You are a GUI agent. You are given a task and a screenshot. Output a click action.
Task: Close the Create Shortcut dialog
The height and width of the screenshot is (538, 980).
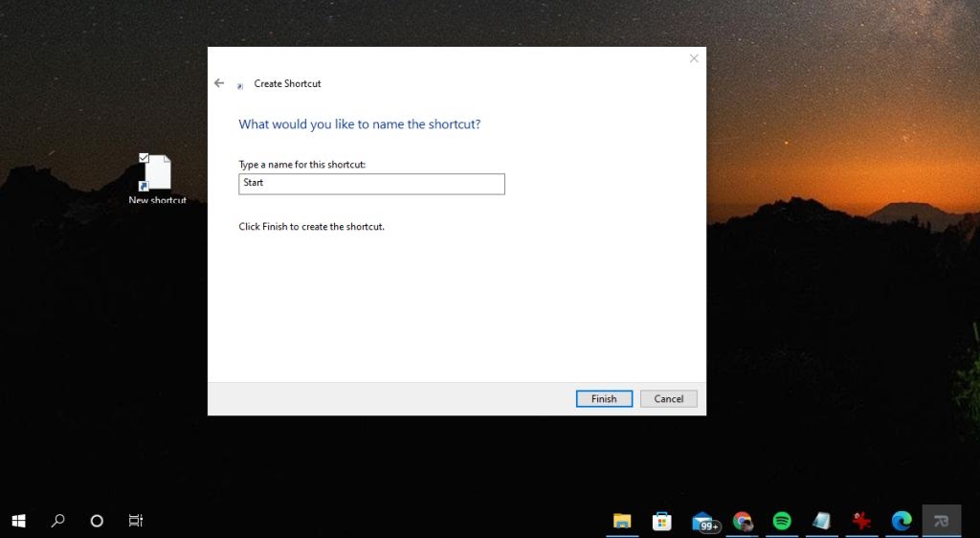(x=694, y=58)
